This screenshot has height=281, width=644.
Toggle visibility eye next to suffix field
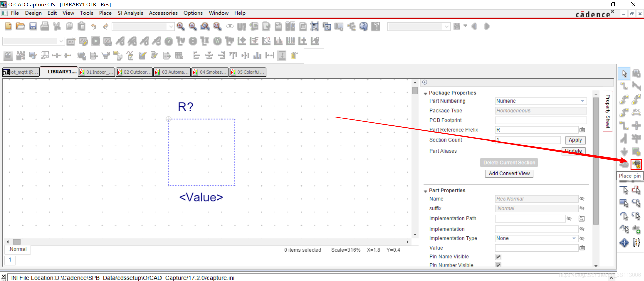pyautogui.click(x=582, y=208)
